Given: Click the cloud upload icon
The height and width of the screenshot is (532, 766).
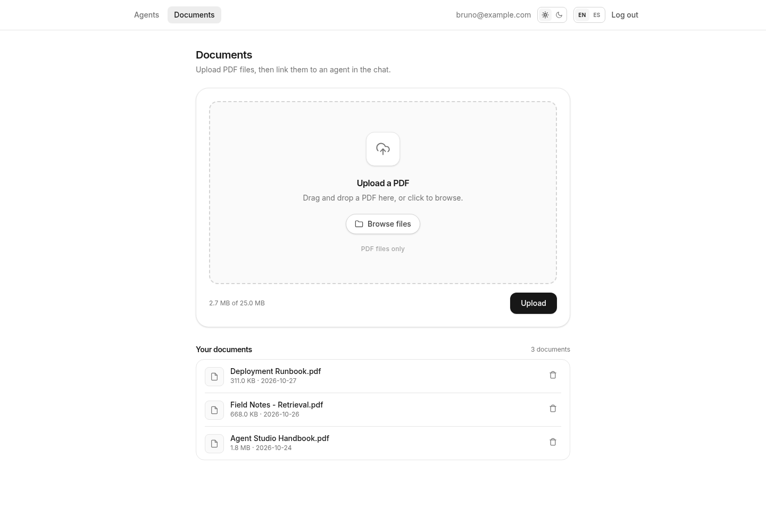Looking at the screenshot, I should (x=383, y=149).
